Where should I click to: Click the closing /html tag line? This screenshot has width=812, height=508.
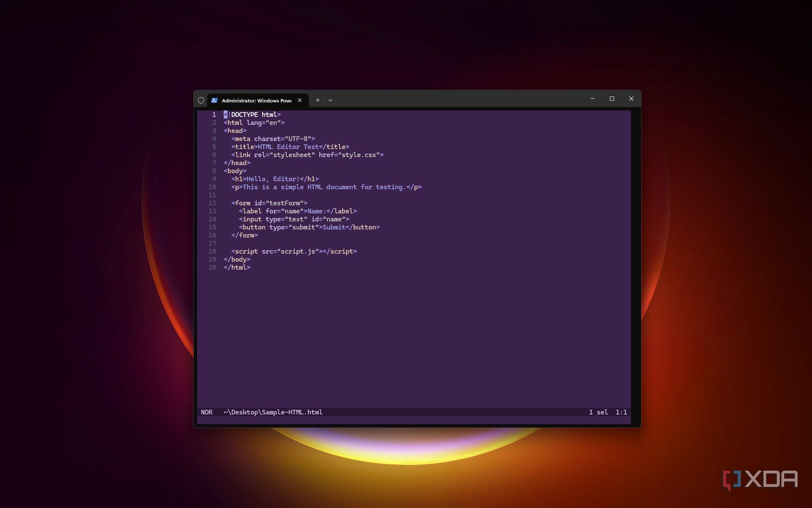(x=237, y=268)
